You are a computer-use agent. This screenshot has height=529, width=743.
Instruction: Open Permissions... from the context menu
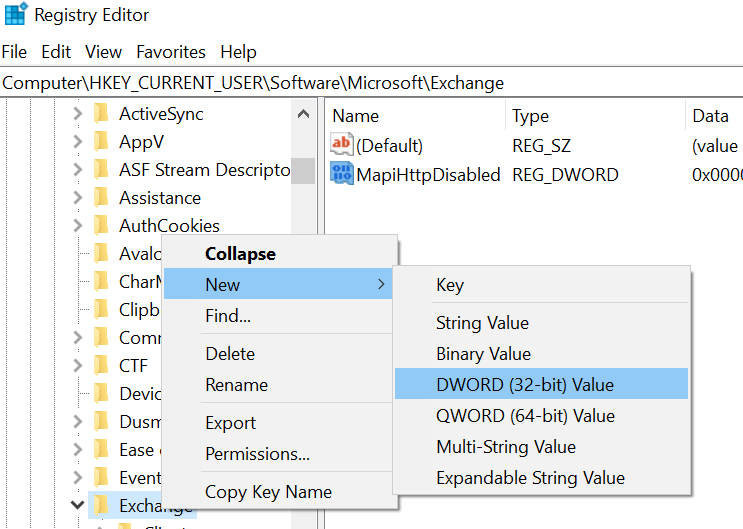(x=278, y=454)
